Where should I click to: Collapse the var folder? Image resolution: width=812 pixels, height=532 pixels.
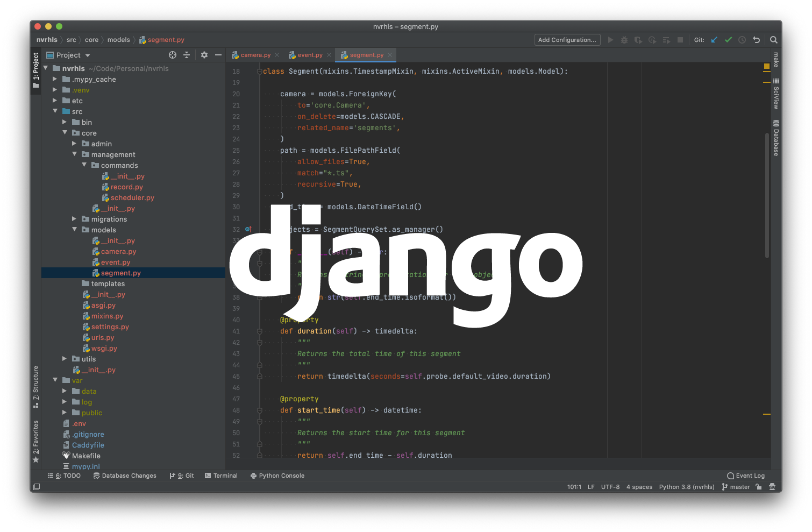55,380
